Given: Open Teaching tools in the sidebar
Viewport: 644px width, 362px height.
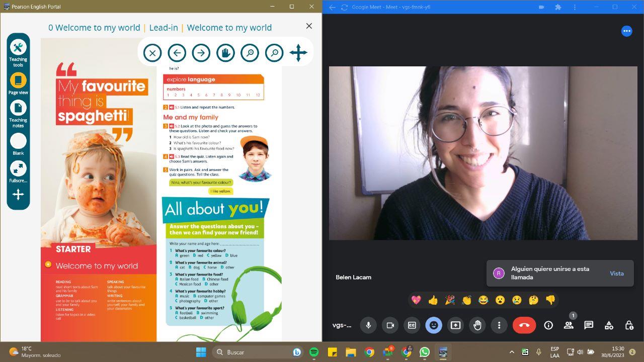Looking at the screenshot, I should [x=18, y=49].
